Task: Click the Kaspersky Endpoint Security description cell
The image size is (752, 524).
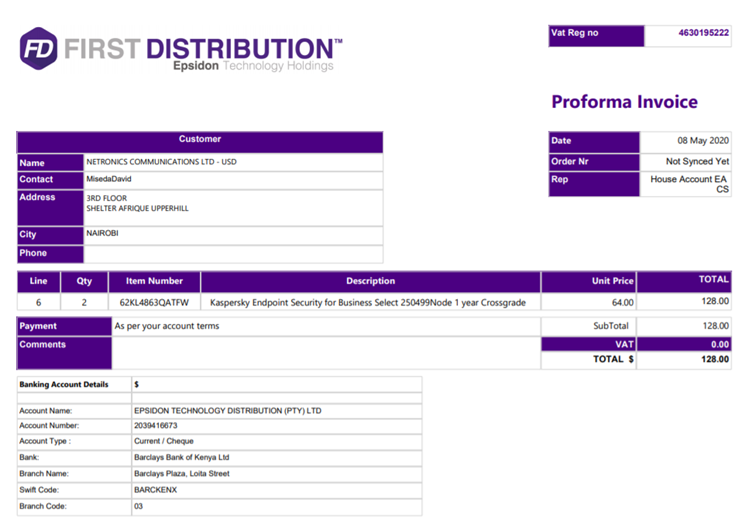Action: 370,302
